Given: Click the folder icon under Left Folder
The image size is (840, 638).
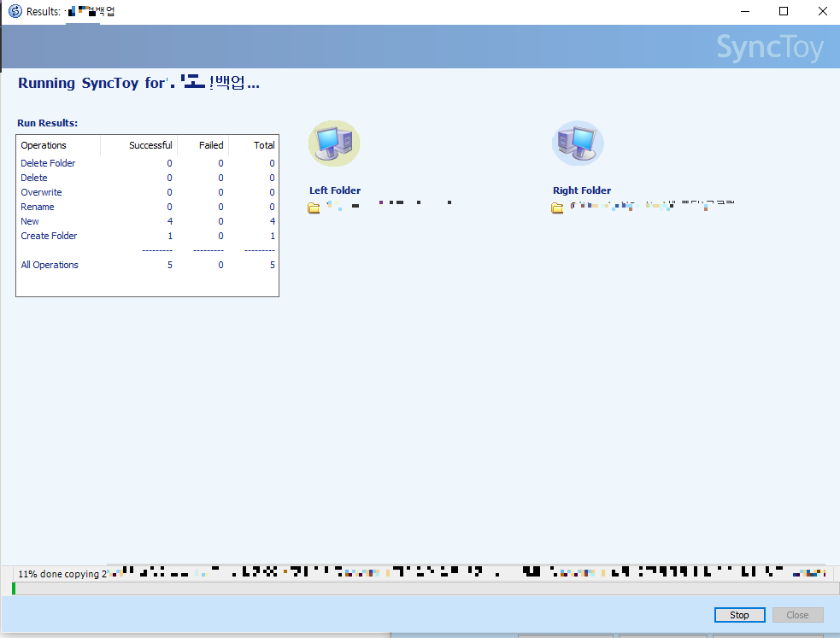Looking at the screenshot, I should tap(314, 208).
